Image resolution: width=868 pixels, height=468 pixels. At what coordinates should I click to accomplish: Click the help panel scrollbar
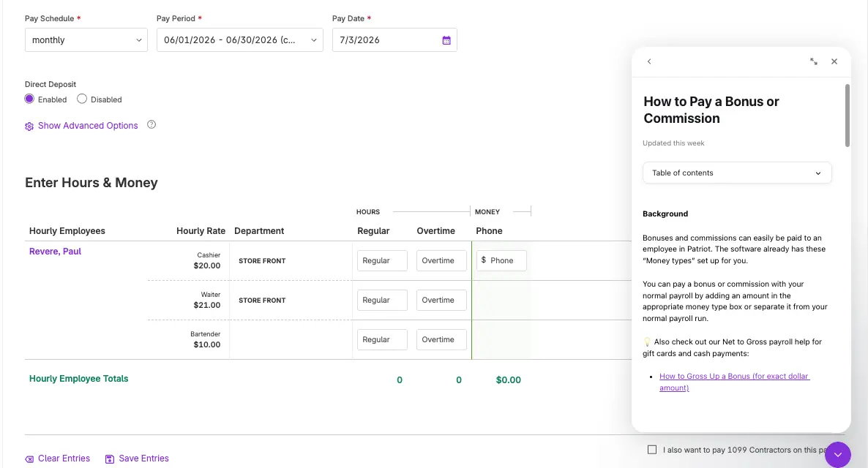pyautogui.click(x=847, y=116)
